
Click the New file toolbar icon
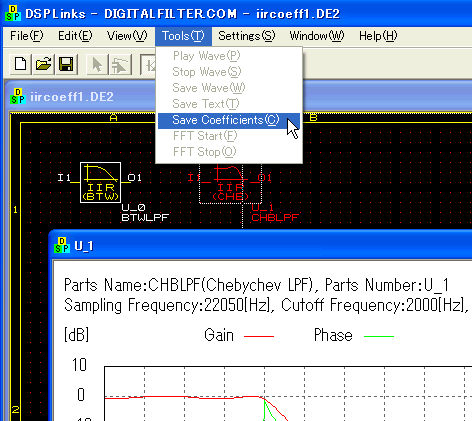point(20,64)
